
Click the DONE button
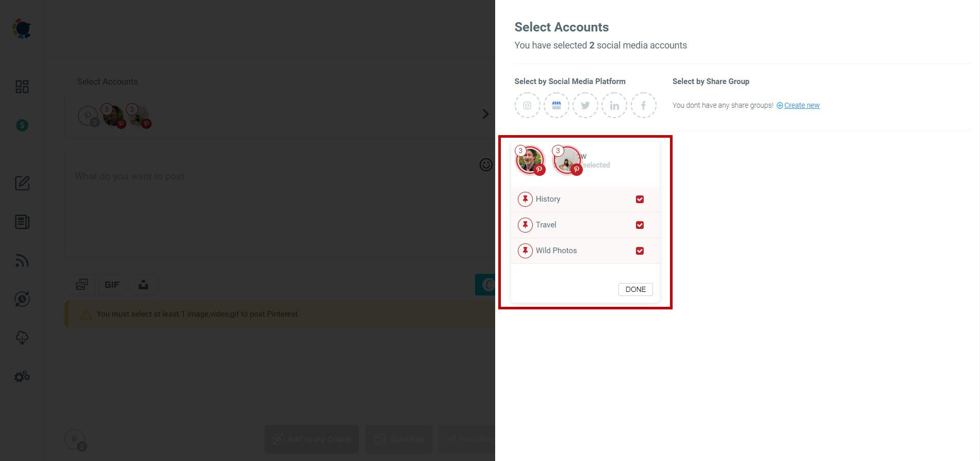pyautogui.click(x=635, y=289)
